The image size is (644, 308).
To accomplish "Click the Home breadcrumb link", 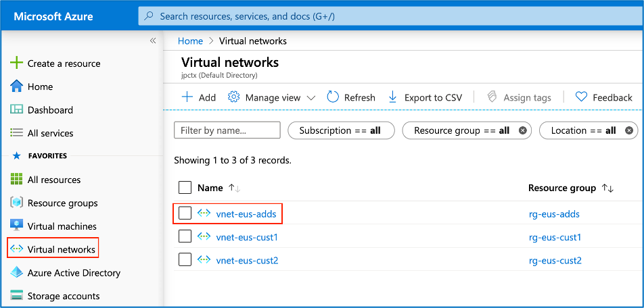I will coord(190,41).
